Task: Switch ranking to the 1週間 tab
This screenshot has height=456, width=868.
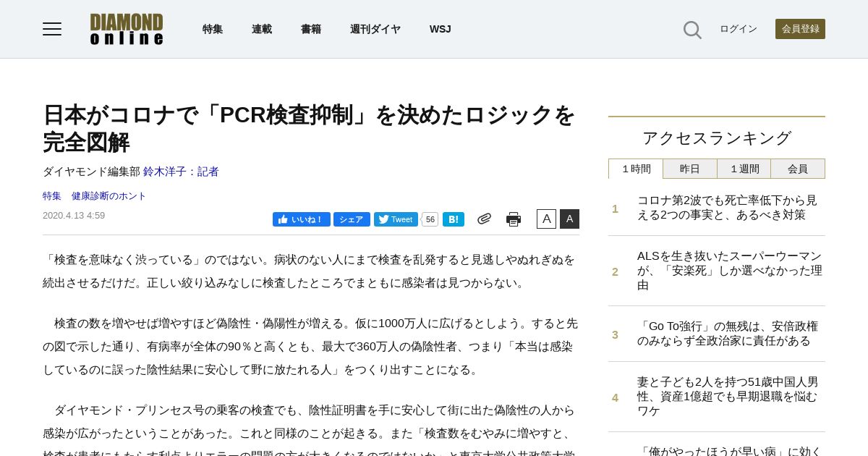Action: [x=744, y=169]
